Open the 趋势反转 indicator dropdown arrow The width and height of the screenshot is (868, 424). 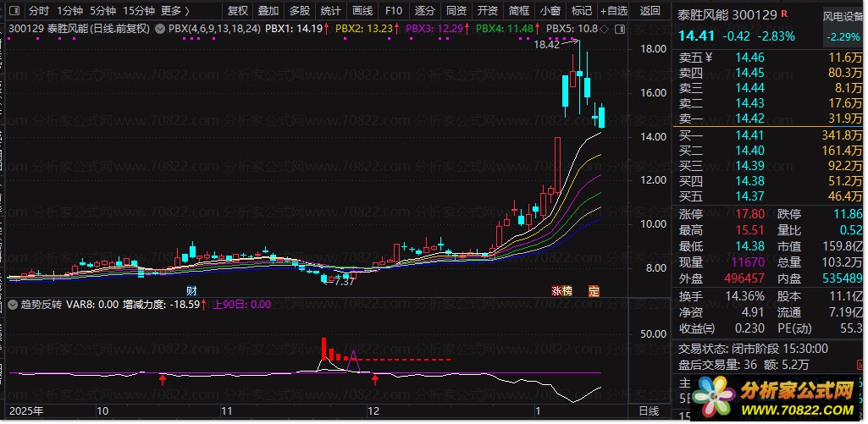click(x=14, y=304)
